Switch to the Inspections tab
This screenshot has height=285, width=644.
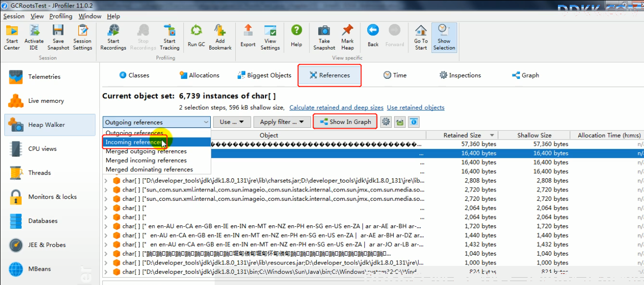tap(460, 75)
